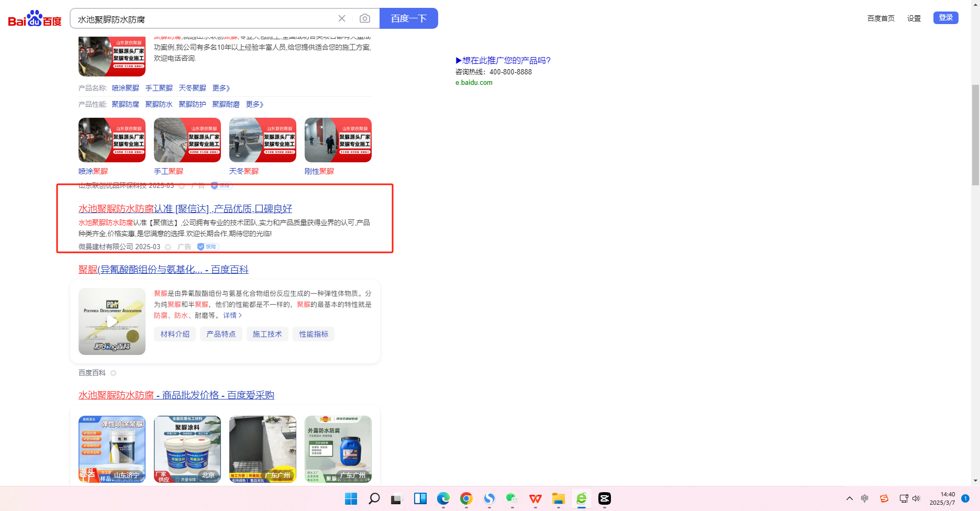Click the 聚脲防腐 product performance link

pos(126,104)
